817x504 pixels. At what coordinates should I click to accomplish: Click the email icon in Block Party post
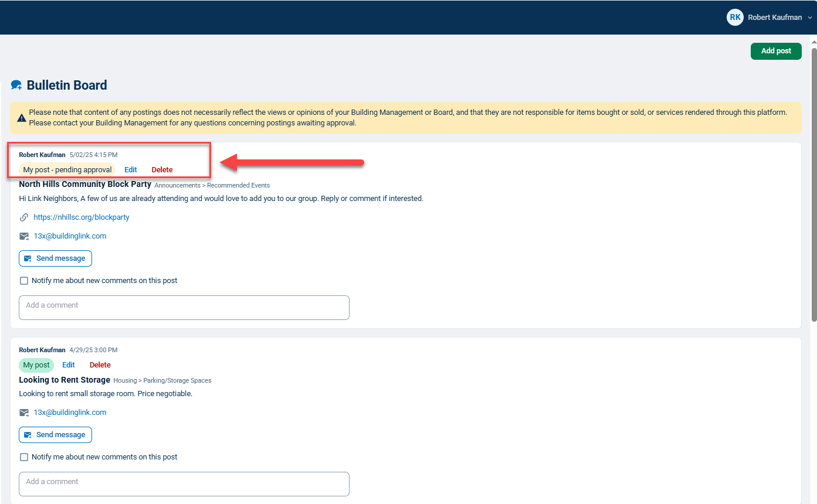[x=24, y=236]
